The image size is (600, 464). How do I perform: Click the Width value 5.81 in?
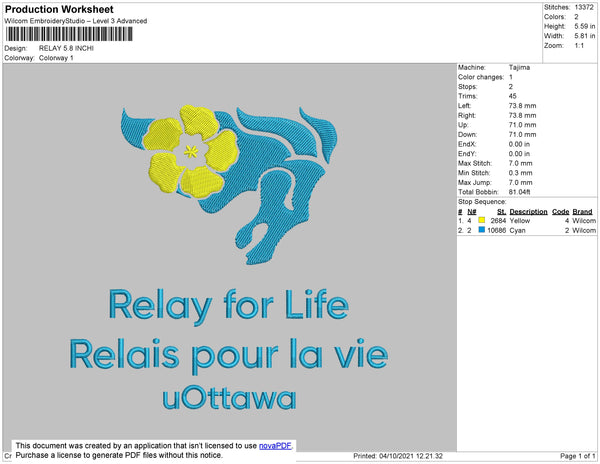584,36
